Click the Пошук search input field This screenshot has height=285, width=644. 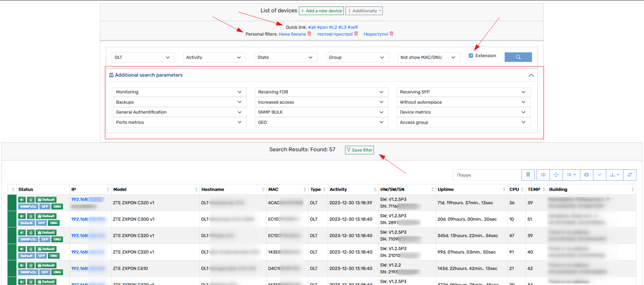click(x=487, y=175)
